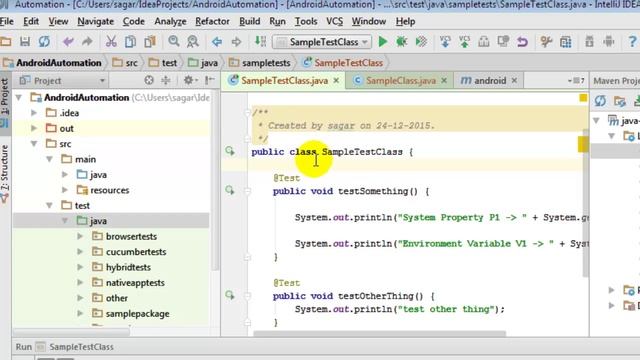Navigate back with the left arrow

tap(217, 42)
